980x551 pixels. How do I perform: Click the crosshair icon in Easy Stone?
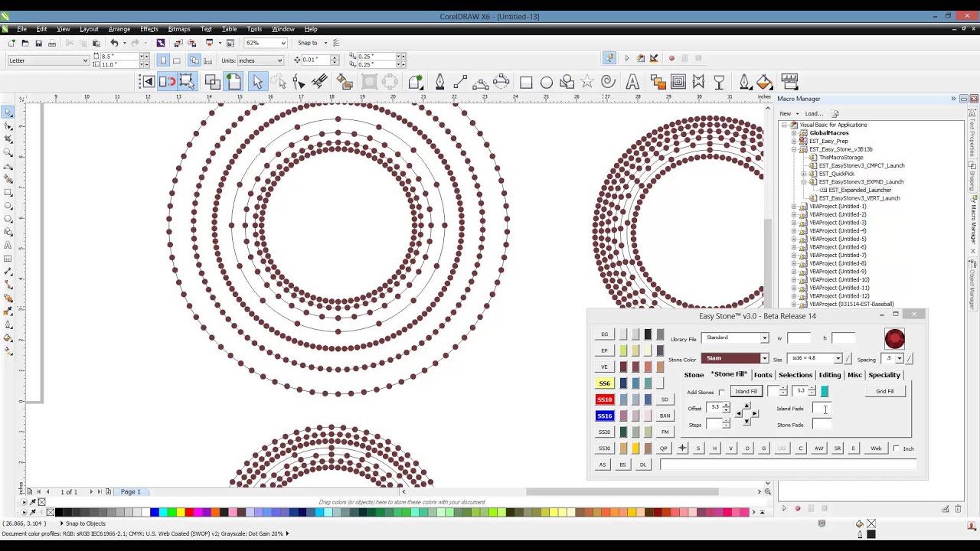point(682,448)
